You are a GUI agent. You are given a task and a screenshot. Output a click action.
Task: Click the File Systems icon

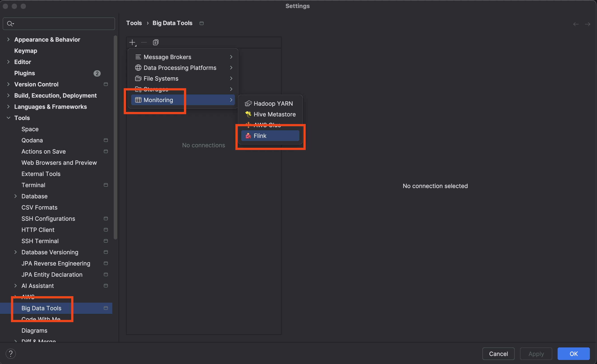pyautogui.click(x=138, y=78)
